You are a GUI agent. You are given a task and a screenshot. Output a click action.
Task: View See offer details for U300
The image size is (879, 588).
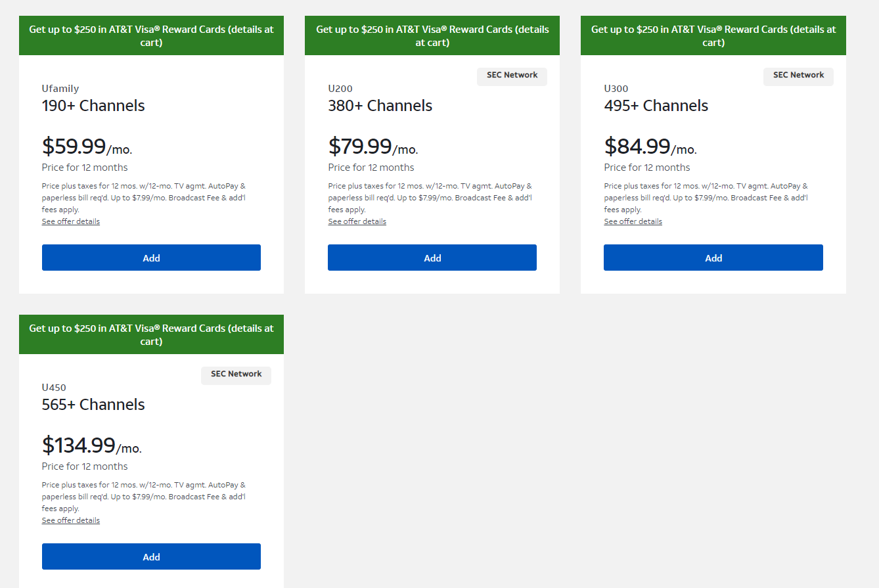(x=633, y=221)
